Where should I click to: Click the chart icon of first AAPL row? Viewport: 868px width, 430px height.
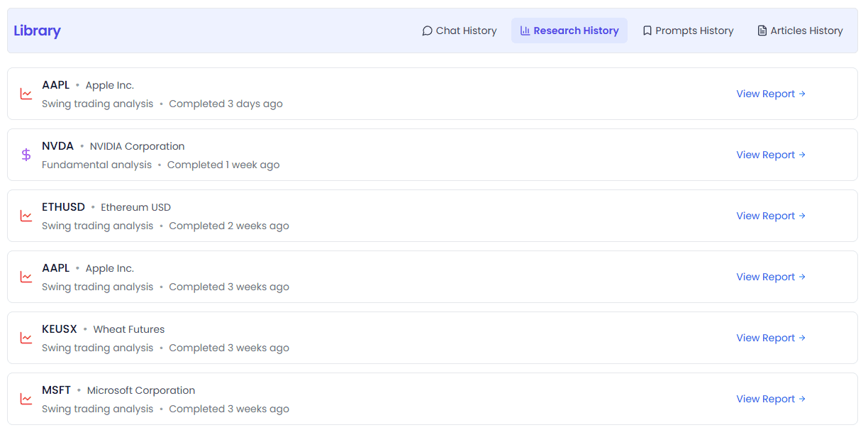click(x=26, y=94)
